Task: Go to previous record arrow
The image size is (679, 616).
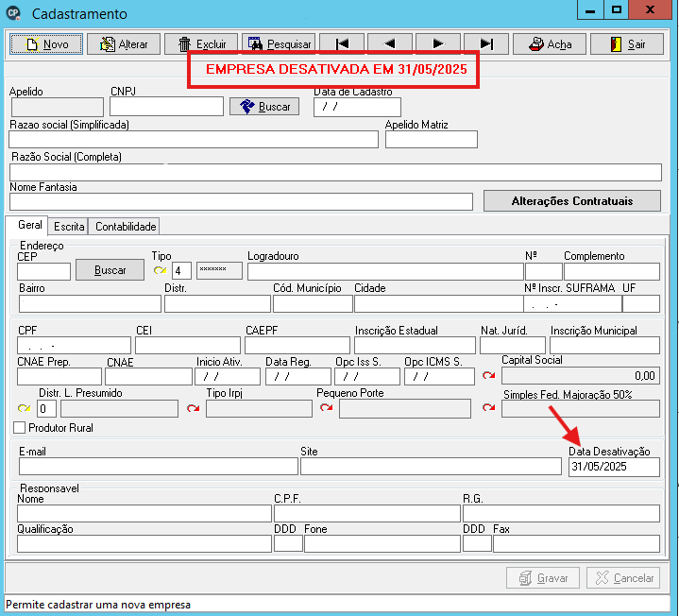Action: [x=390, y=43]
